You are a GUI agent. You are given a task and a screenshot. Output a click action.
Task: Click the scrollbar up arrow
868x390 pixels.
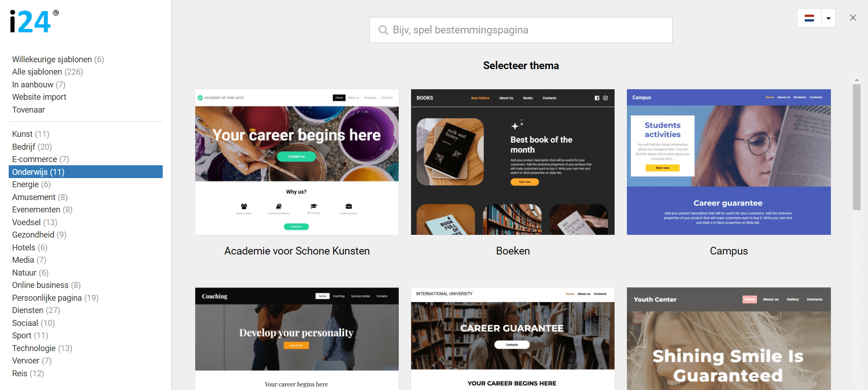[x=857, y=80]
